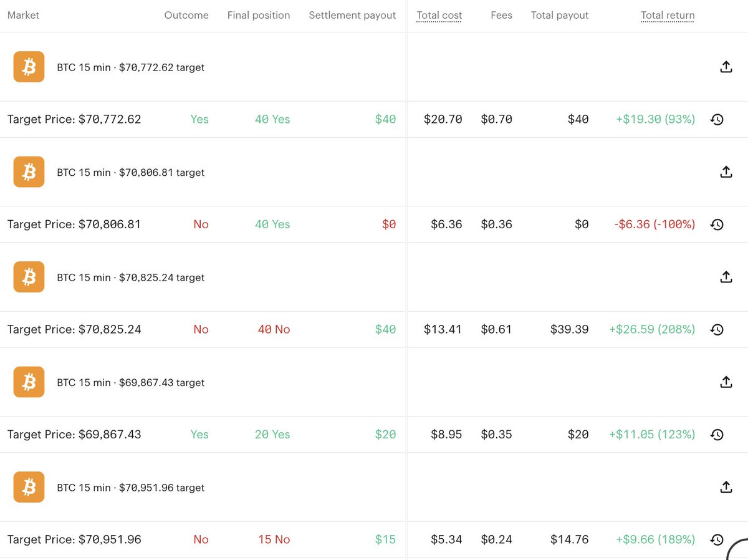View history for Target Price $69,867.43

coord(717,435)
